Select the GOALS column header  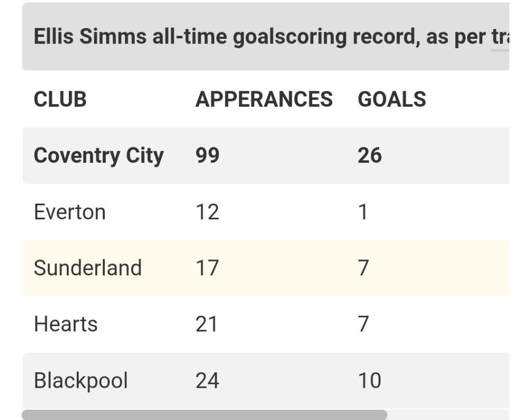pos(392,99)
